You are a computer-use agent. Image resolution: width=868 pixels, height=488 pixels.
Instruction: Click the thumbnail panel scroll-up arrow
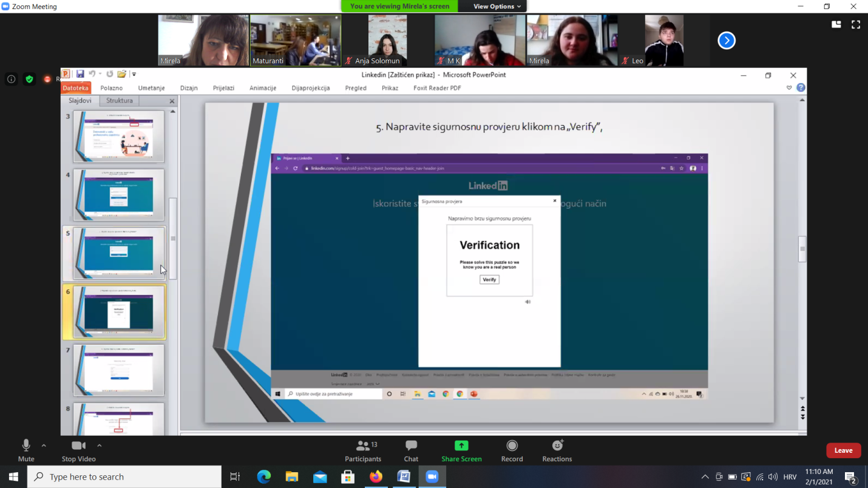(x=173, y=112)
